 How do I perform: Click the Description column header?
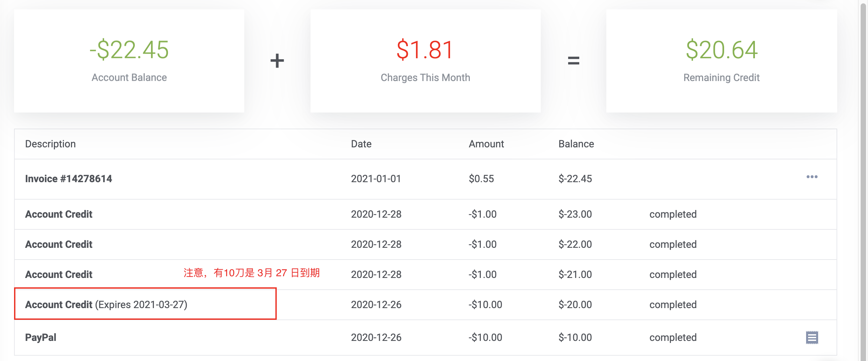pos(51,144)
